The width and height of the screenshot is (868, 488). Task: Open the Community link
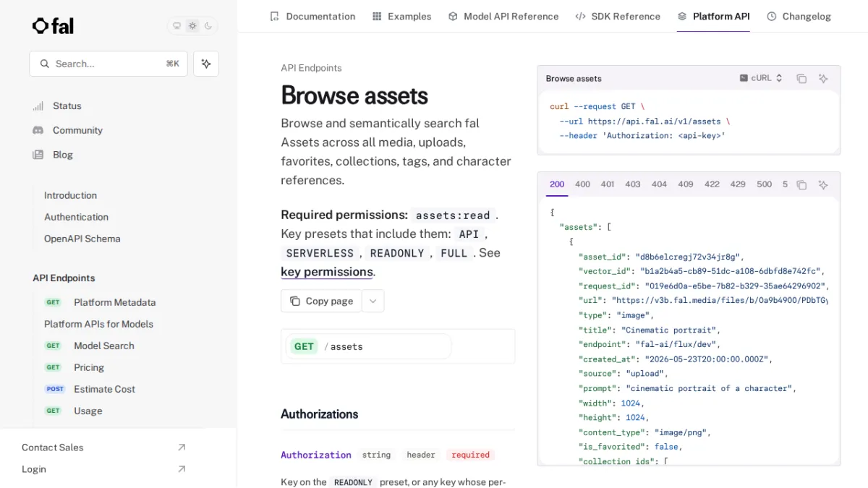point(77,130)
